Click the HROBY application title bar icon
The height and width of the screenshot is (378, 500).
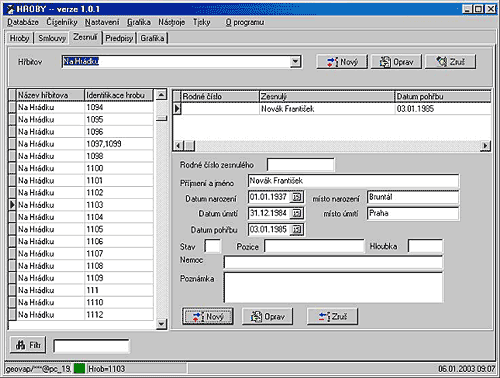click(x=11, y=9)
